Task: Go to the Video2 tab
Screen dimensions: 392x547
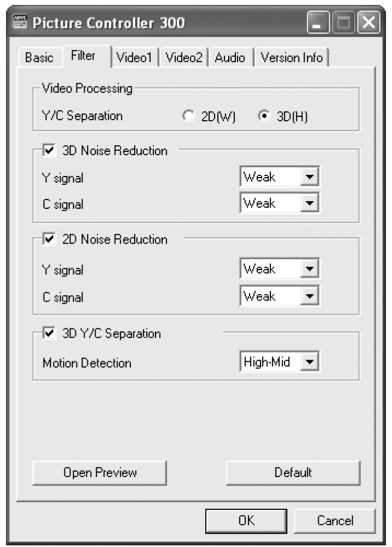Action: point(183,57)
